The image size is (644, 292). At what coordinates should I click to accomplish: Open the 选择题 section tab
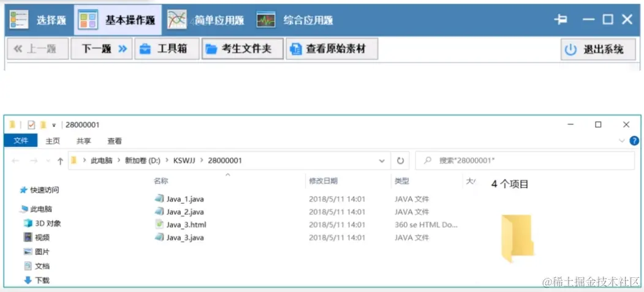pyautogui.click(x=38, y=20)
